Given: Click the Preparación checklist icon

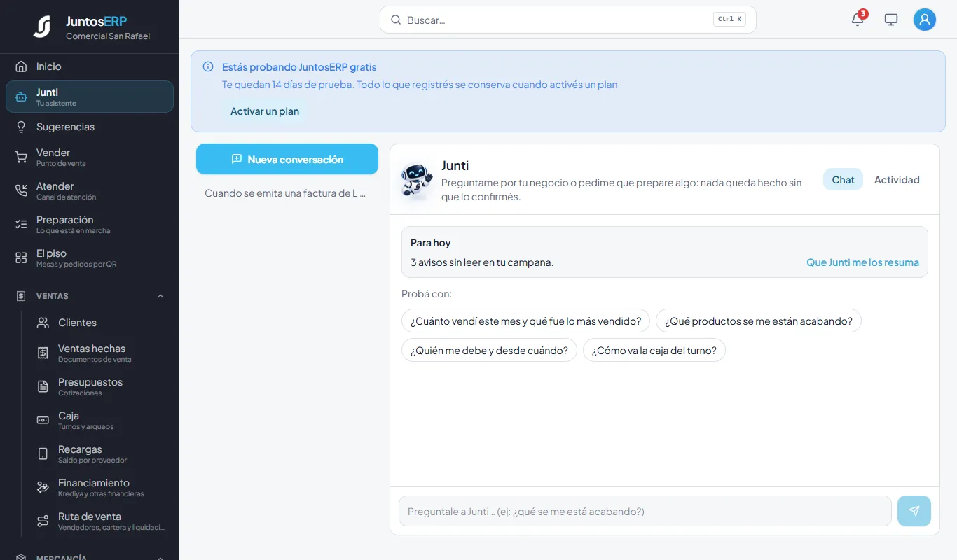Looking at the screenshot, I should pyautogui.click(x=21, y=224).
